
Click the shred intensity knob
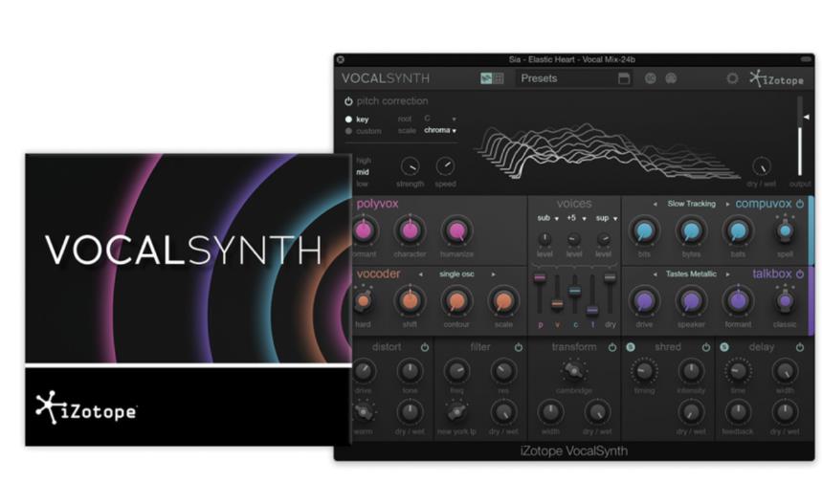[x=691, y=371]
